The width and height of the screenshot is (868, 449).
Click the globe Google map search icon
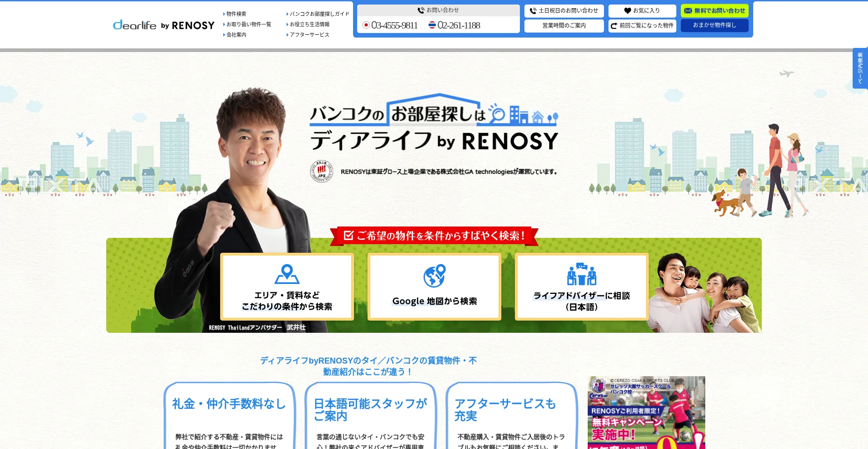coord(434,276)
